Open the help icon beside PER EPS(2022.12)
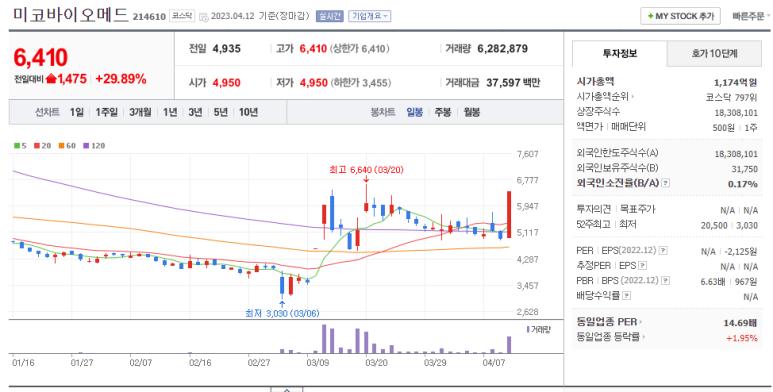This screenshot has height=392, width=773. click(663, 250)
